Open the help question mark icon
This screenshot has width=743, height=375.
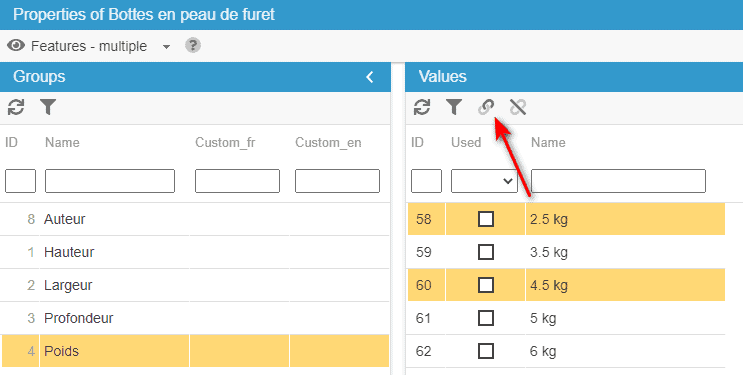tap(193, 46)
